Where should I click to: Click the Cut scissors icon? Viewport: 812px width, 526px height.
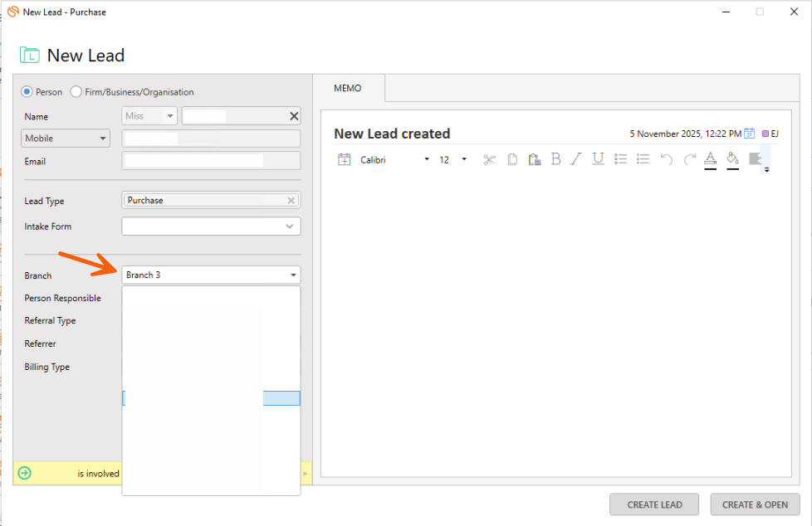[490, 159]
